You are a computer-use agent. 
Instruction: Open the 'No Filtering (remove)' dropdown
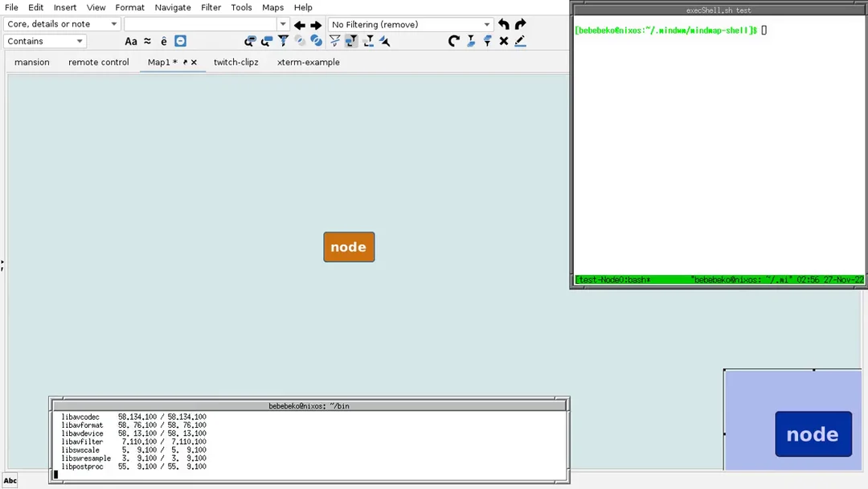(x=411, y=24)
